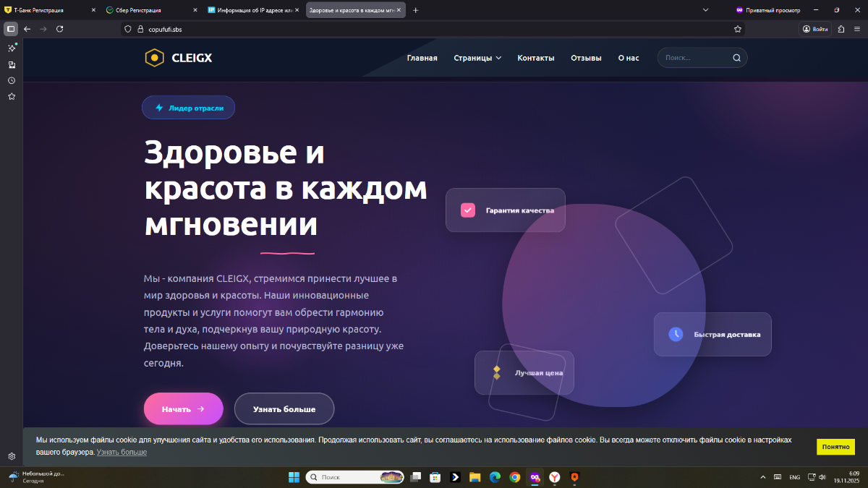868x488 pixels.
Task: Click the Лидер отрасли badge
Action: click(x=189, y=108)
